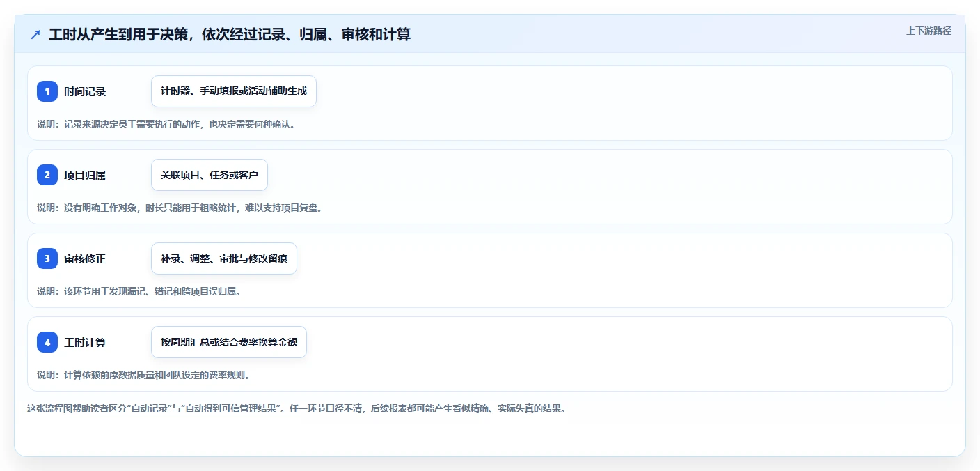Click the note starting 说明：没有明确工作对象

click(180, 208)
